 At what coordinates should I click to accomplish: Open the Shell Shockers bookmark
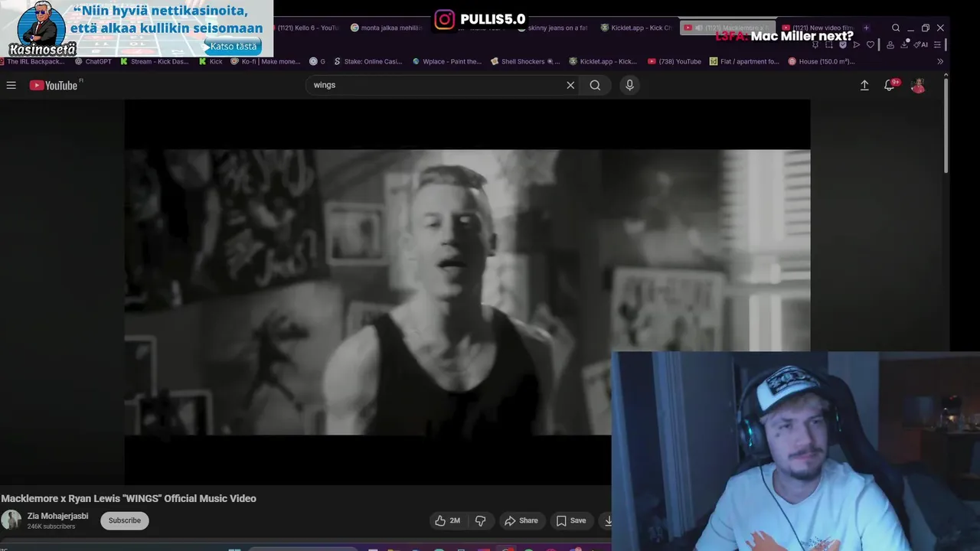tap(526, 61)
